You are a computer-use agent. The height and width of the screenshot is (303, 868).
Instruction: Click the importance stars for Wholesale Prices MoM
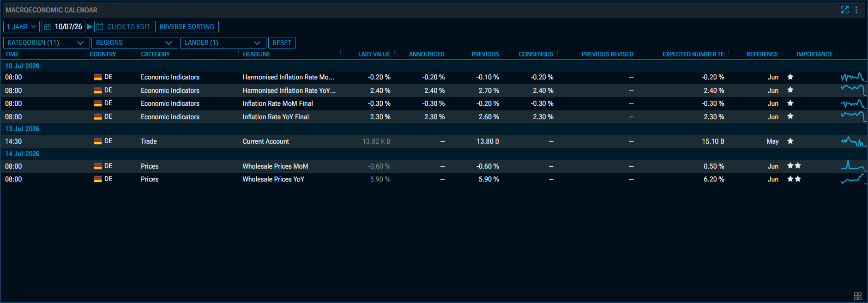pos(794,165)
